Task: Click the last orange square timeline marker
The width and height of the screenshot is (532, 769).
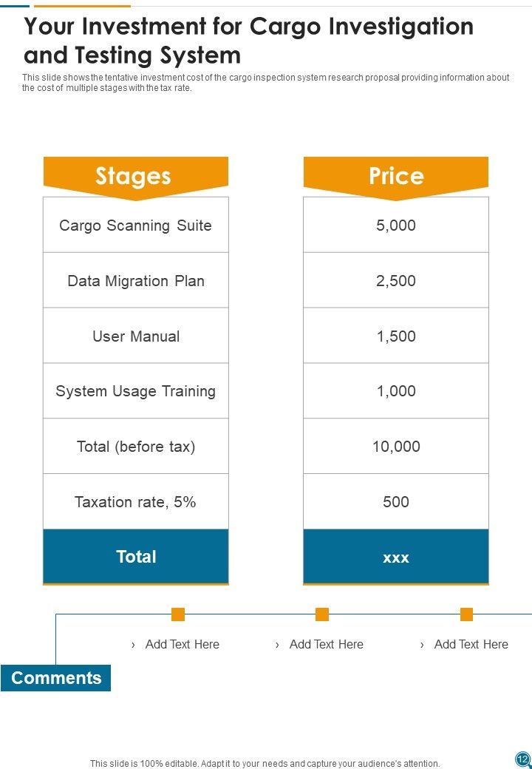Action: [466, 614]
